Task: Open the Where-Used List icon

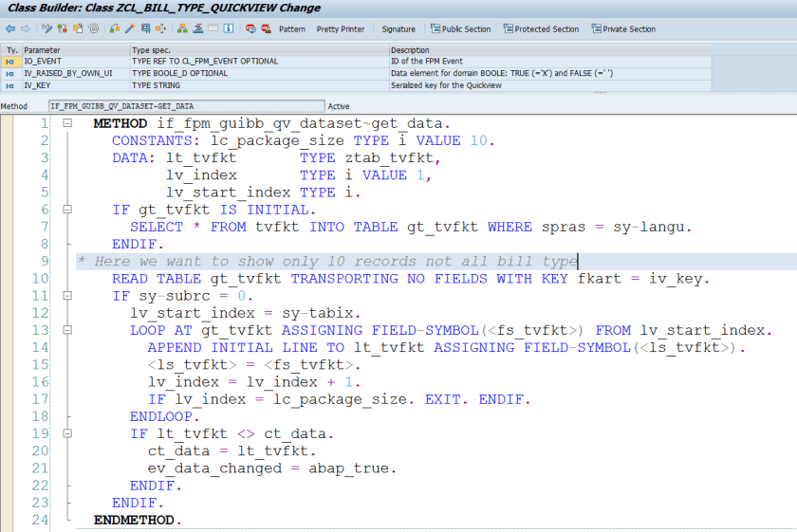Action: click(x=147, y=29)
